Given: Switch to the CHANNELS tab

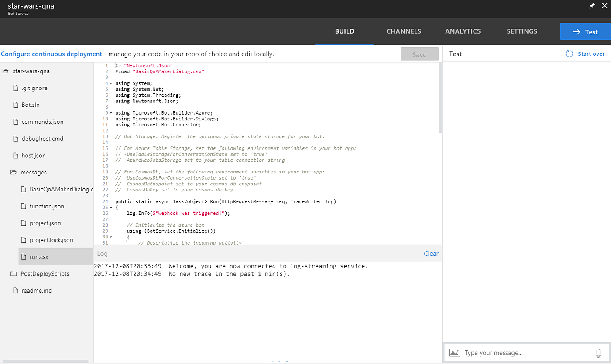Looking at the screenshot, I should coord(403,31).
